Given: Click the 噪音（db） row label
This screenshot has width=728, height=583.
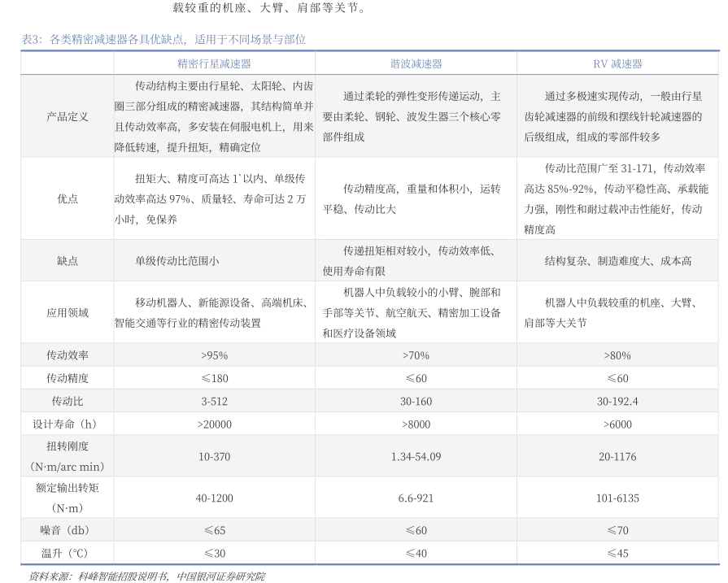Looking at the screenshot, I should coord(68,530).
